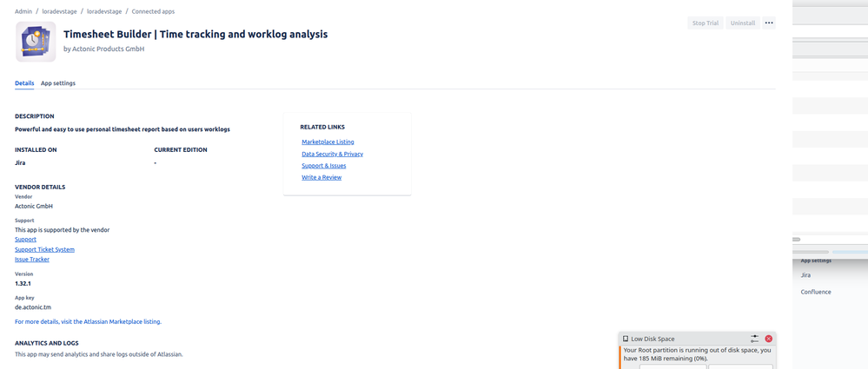Click 'by Actonic Products GmbH' text

(x=104, y=49)
